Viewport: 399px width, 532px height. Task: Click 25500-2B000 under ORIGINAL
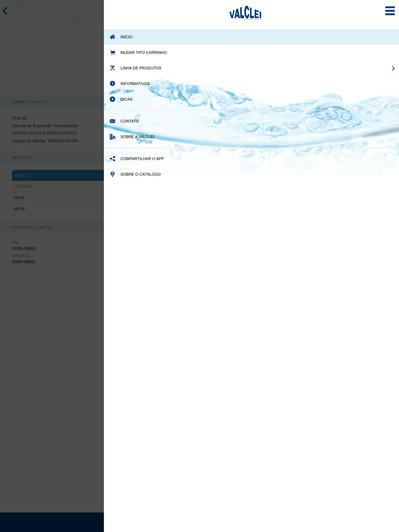tap(24, 262)
